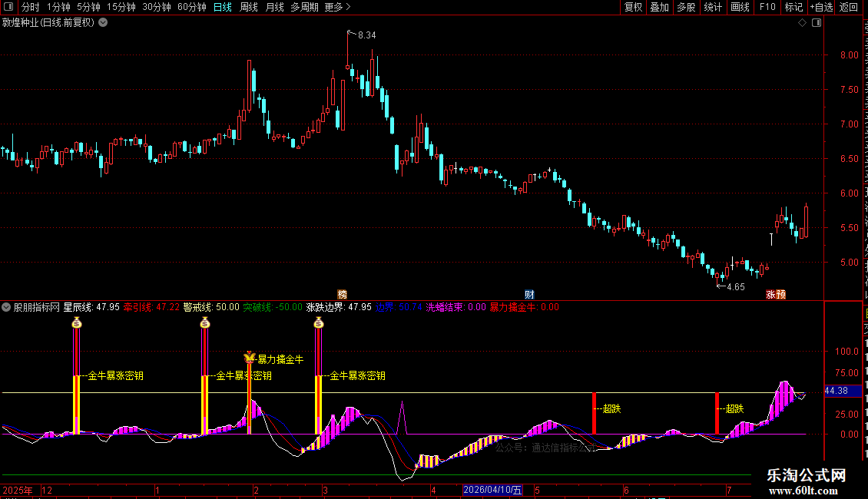Click the second 超跌 oversold label
The height and width of the screenshot is (499, 868).
734,409
